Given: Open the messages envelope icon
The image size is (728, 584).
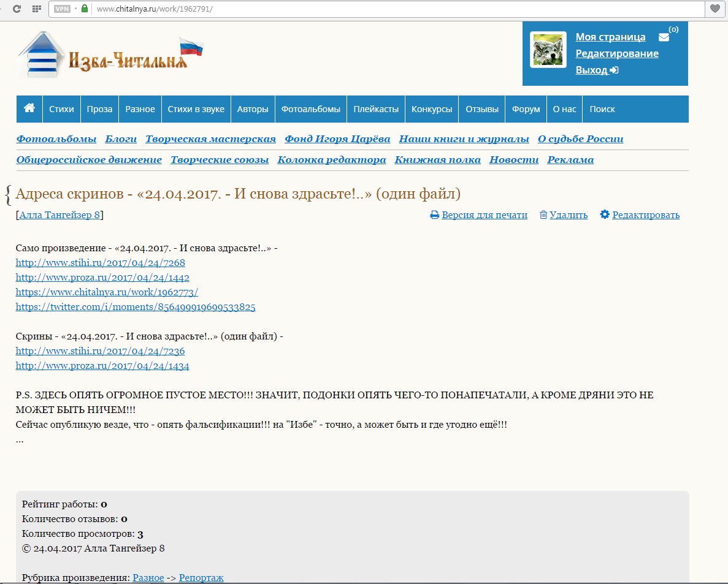Looking at the screenshot, I should click(x=664, y=37).
